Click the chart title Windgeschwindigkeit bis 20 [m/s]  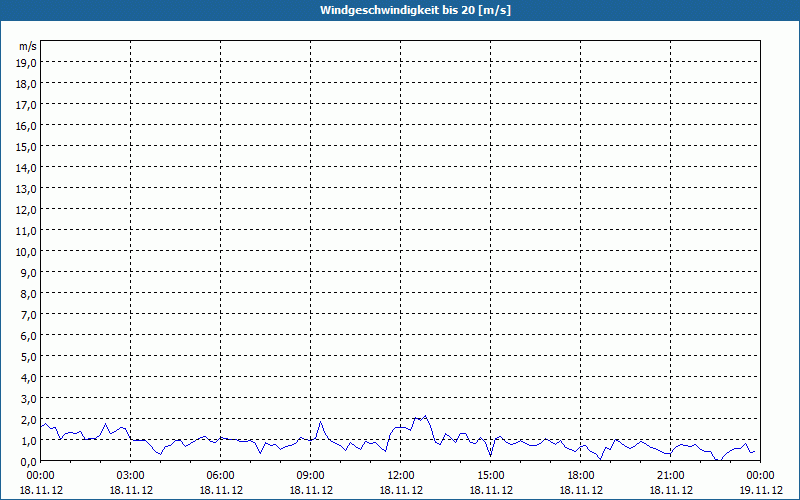pyautogui.click(x=415, y=10)
